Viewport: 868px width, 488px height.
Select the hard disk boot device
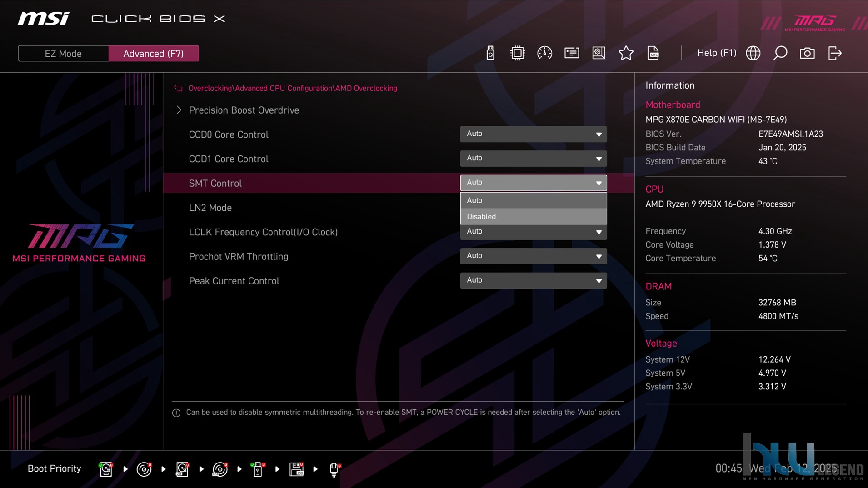click(106, 469)
